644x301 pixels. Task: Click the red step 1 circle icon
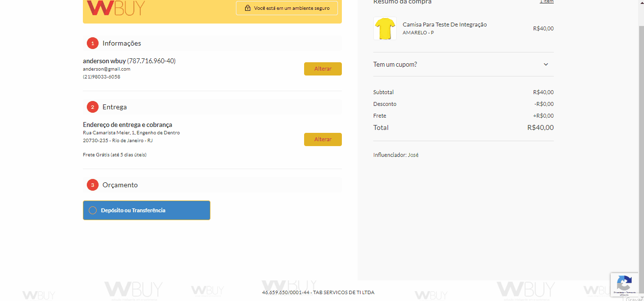[x=93, y=44]
